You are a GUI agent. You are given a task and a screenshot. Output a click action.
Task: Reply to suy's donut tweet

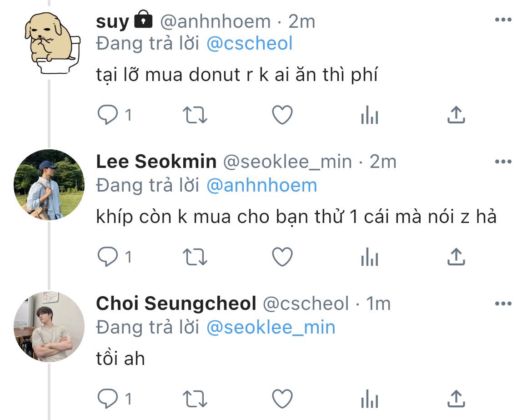[108, 116]
